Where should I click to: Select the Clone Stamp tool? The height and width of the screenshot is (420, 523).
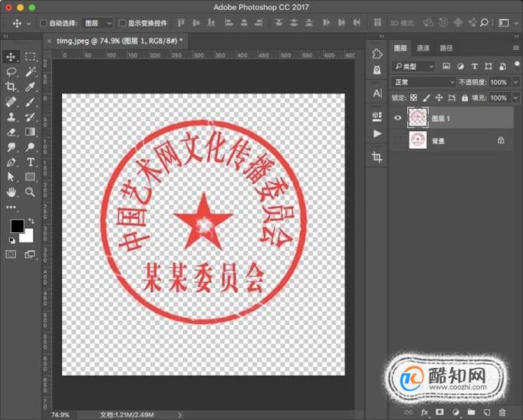click(11, 116)
